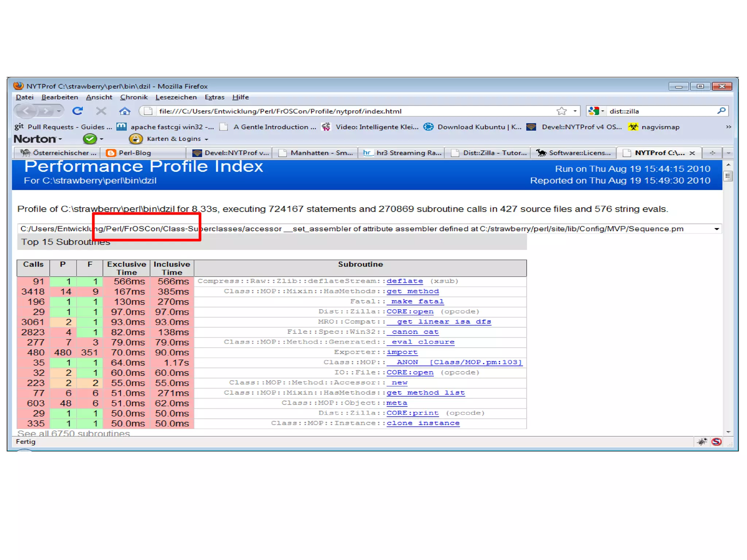747x560 pixels.
Task: Click the NoScript icon in status bar
Action: pos(716,442)
